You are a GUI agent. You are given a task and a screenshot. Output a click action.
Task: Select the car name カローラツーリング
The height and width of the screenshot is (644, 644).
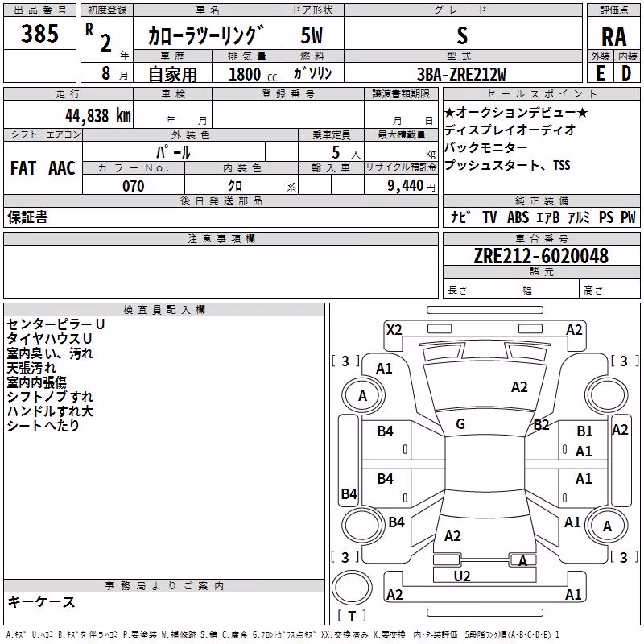point(205,35)
